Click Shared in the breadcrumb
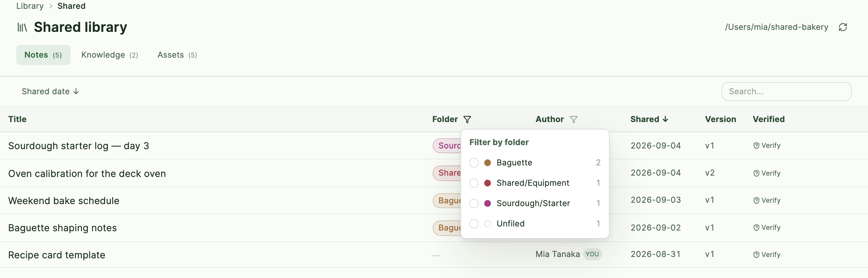Image resolution: width=868 pixels, height=278 pixels. [x=72, y=6]
